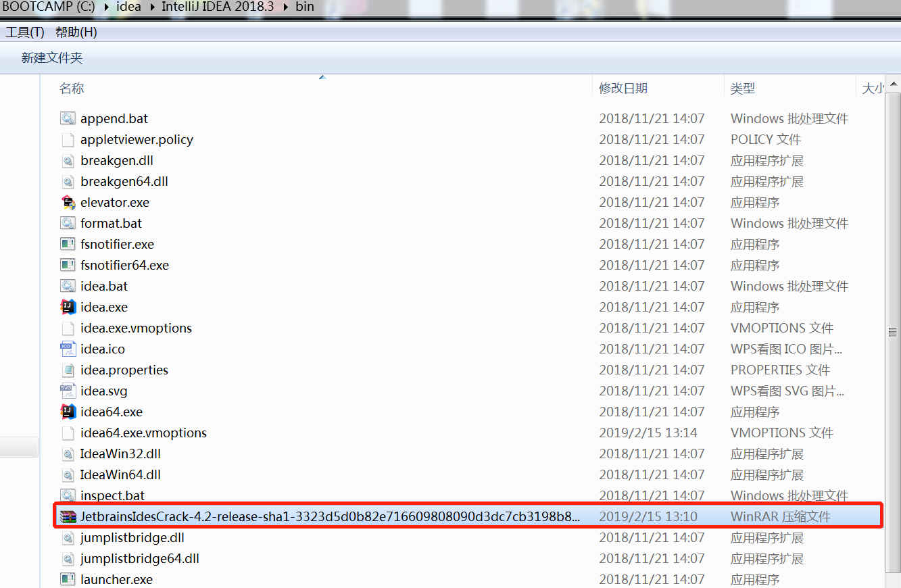The width and height of the screenshot is (901, 588).
Task: Select the file name jumplistbridge64.dll
Action: click(x=140, y=558)
